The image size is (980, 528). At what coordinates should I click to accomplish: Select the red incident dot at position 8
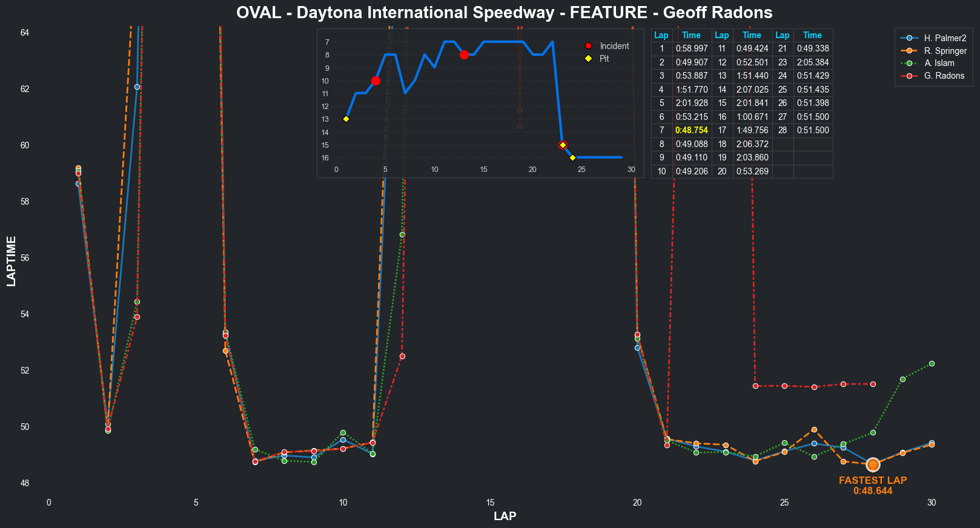(464, 55)
